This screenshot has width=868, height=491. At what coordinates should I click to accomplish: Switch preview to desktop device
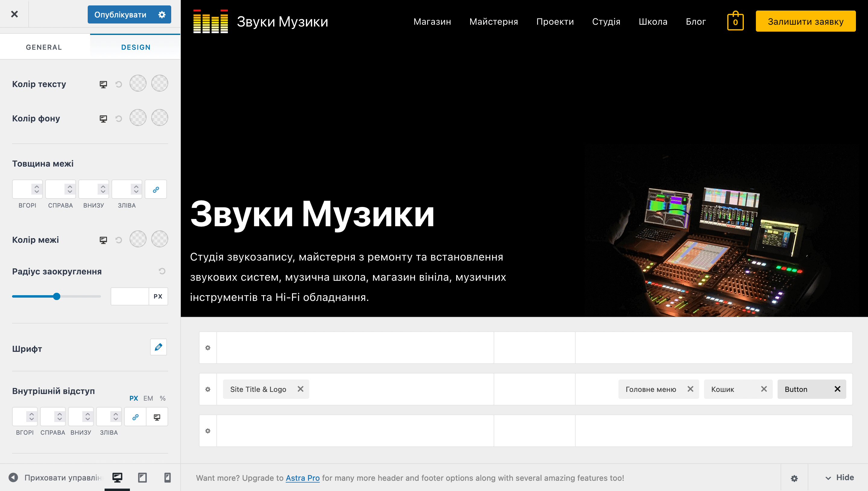pyautogui.click(x=117, y=477)
